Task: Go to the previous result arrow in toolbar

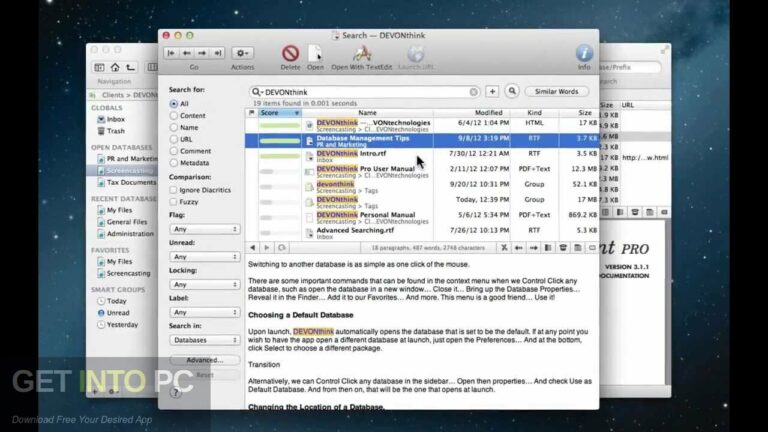Action: pyautogui.click(x=187, y=53)
